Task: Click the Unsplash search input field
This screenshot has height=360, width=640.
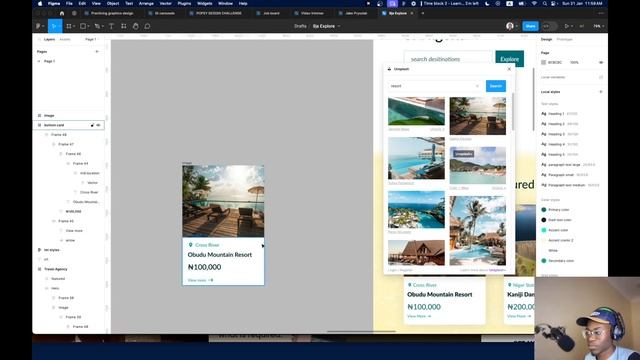Action: (x=435, y=86)
